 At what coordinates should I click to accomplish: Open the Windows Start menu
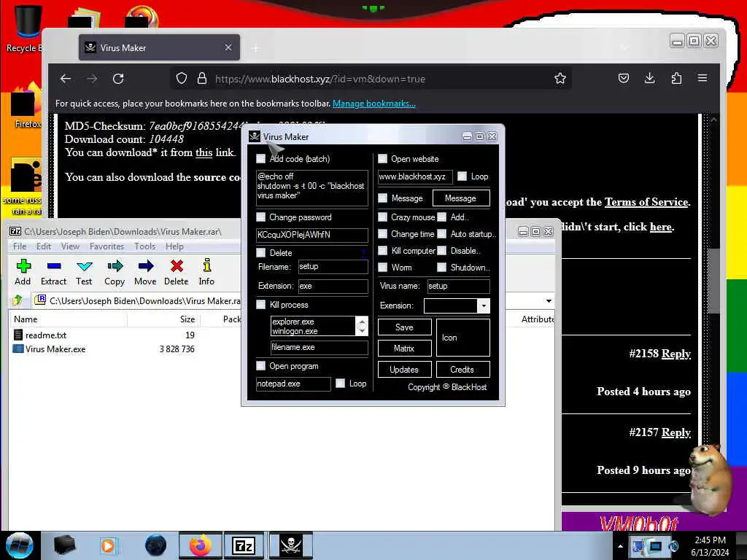click(x=20, y=545)
